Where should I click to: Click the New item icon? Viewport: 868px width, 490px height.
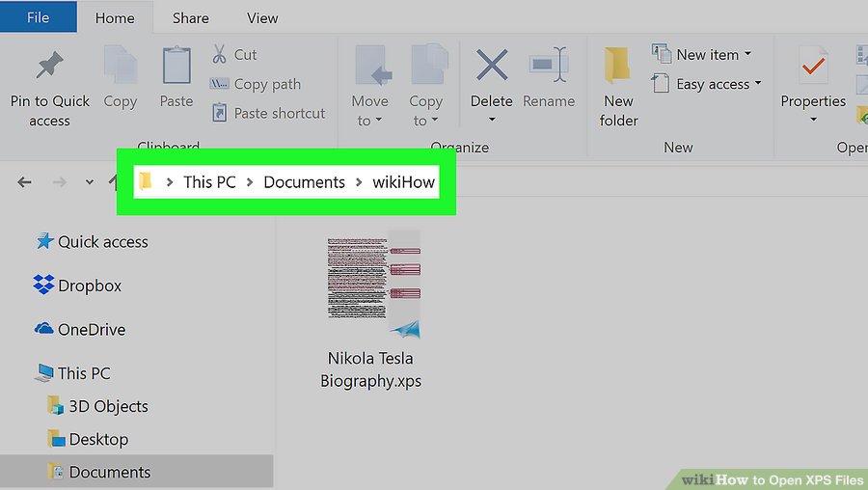coord(662,54)
